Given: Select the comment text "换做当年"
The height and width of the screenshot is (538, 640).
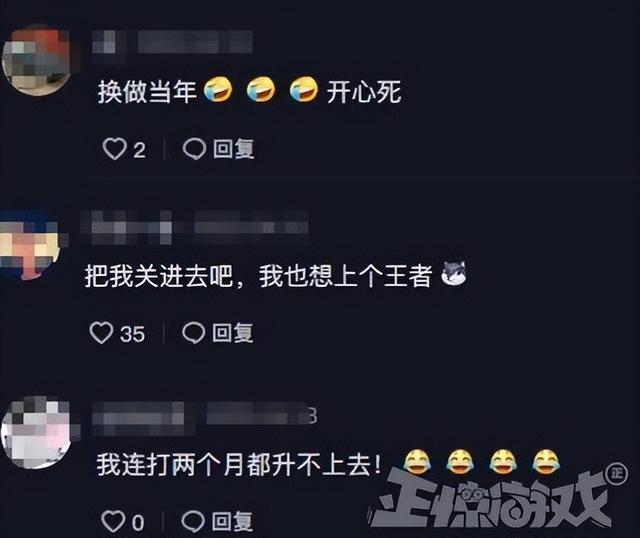Looking at the screenshot, I should 147,91.
